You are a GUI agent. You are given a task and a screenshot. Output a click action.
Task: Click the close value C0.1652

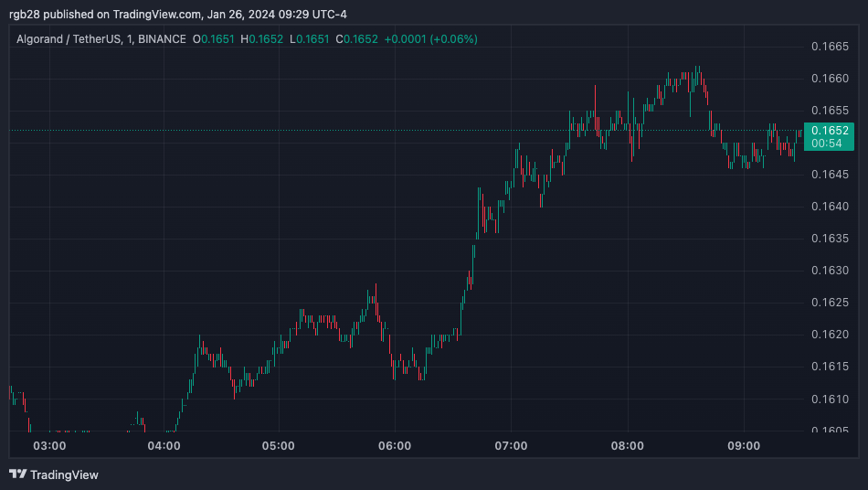click(x=356, y=38)
